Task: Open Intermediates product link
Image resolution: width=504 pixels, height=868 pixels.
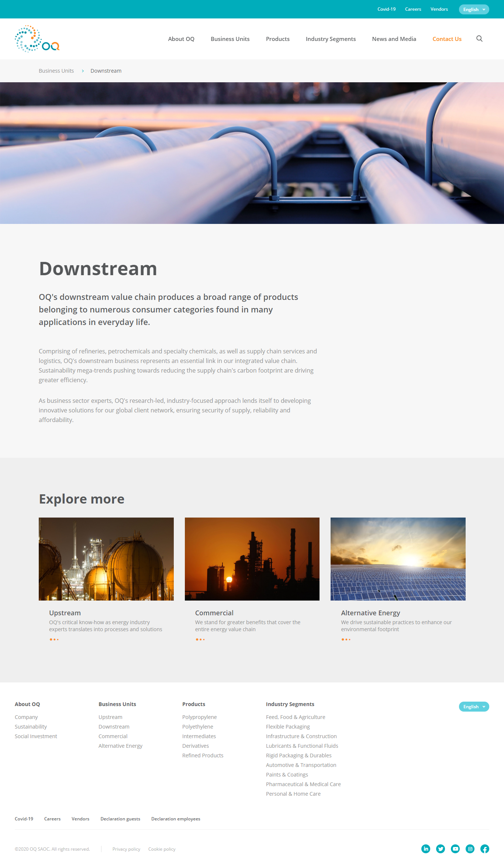Action: (x=199, y=736)
